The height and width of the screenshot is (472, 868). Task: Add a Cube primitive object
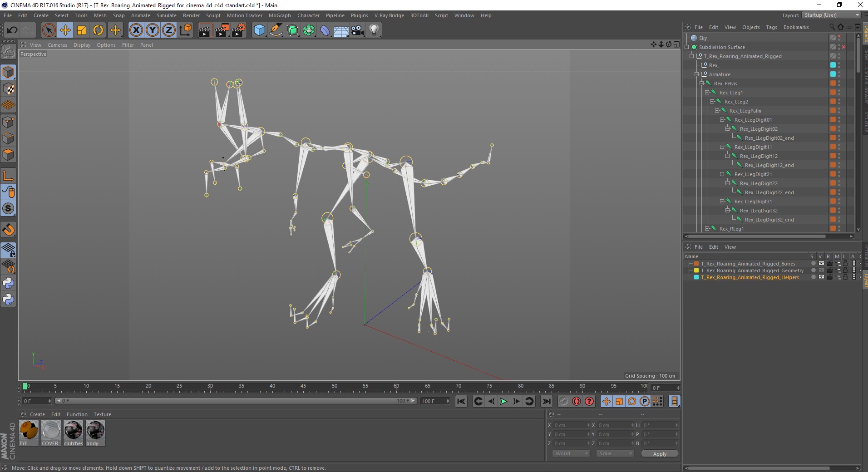(x=259, y=30)
